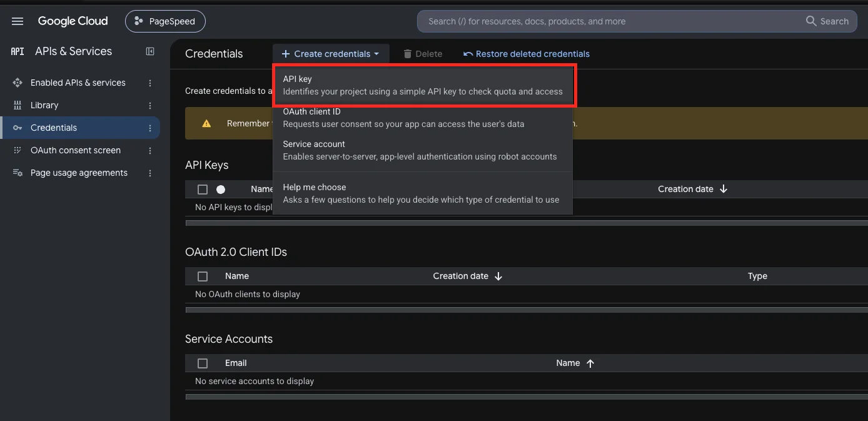Screen dimensions: 868x421
Task: Click the OAuth 2.0 Client IDs heading
Action: click(x=236, y=252)
